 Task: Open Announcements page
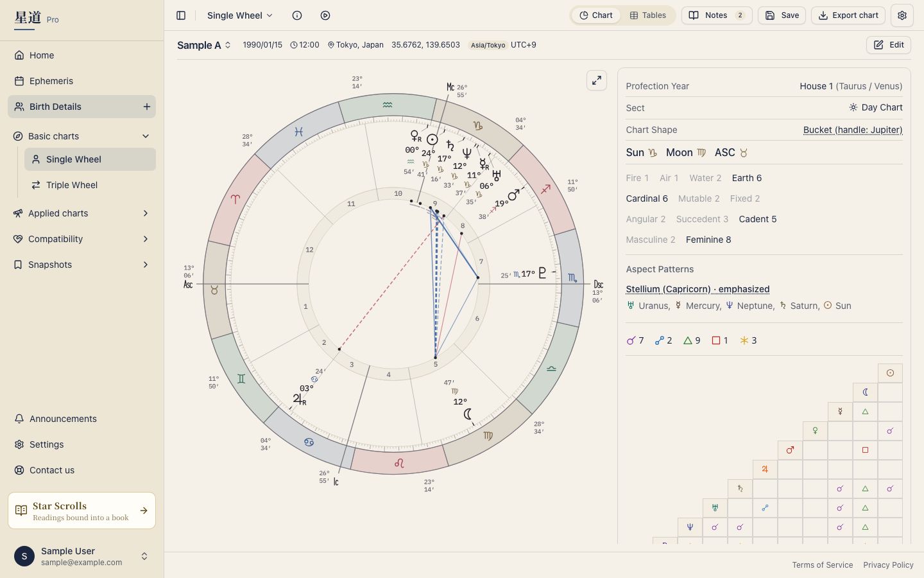tap(81, 419)
